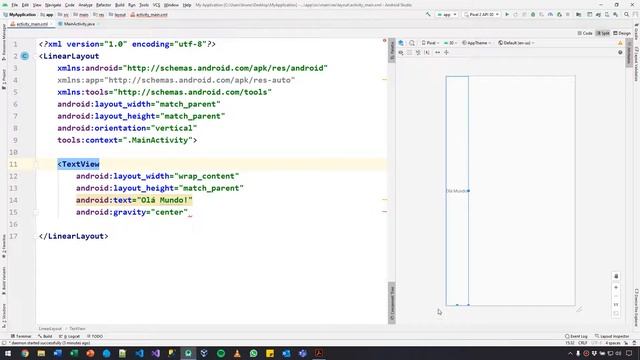Switch to Split view mode

point(603,33)
